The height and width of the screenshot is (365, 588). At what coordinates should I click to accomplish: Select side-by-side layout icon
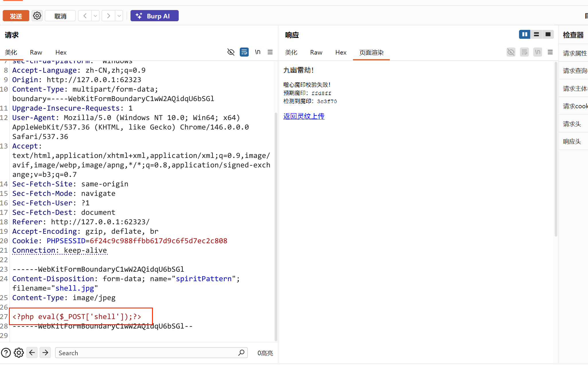pos(525,34)
